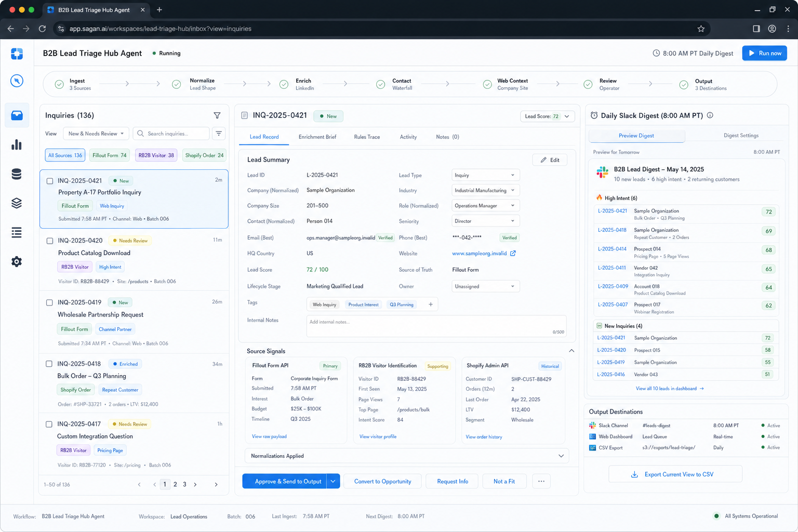Screen dimensions: 798x532
Task: Toggle the RB2B Visitor 38 filter chip
Action: coord(156,155)
